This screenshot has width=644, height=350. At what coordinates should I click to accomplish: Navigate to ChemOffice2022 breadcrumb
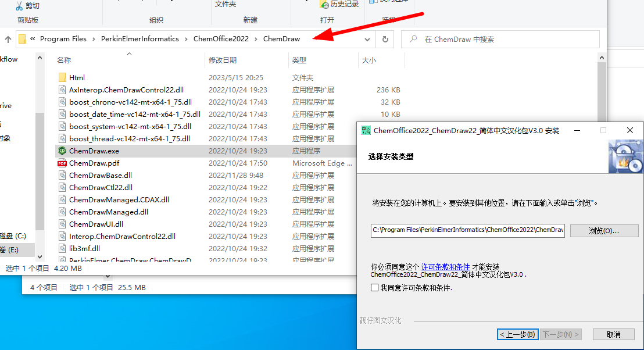(x=221, y=38)
